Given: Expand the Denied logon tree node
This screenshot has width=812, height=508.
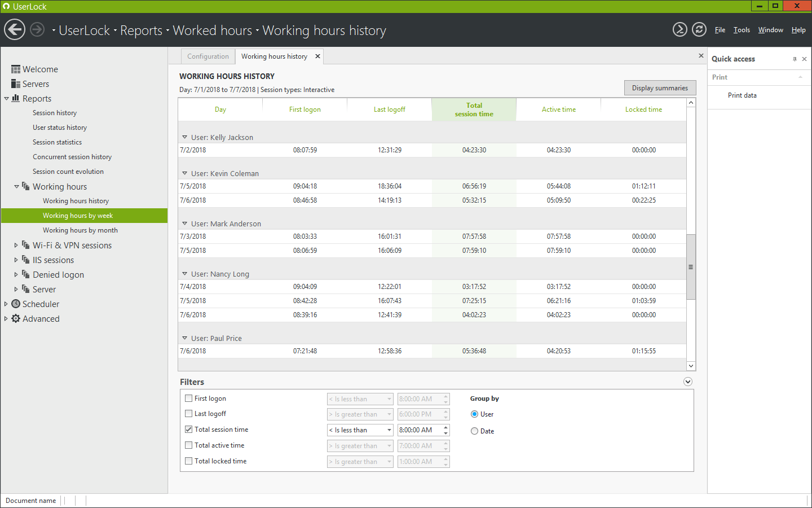Looking at the screenshot, I should tap(16, 274).
